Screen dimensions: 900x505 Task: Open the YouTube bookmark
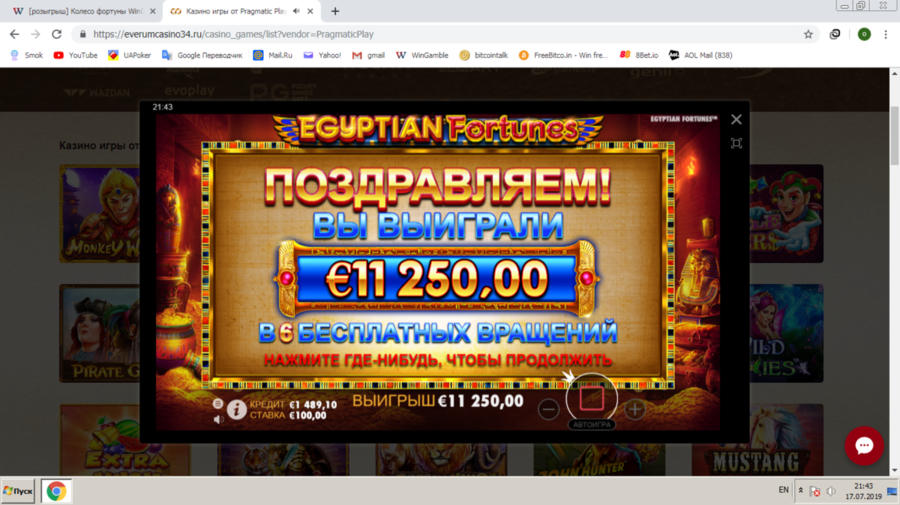coord(75,55)
